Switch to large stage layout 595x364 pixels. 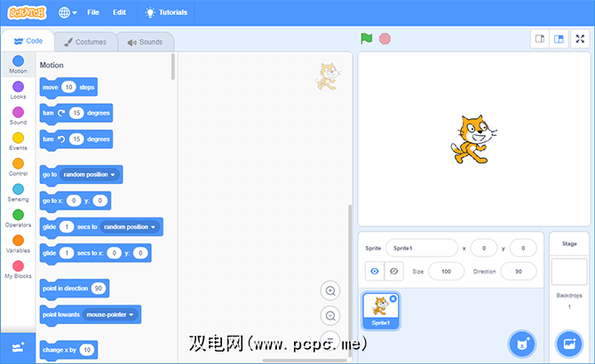(559, 39)
